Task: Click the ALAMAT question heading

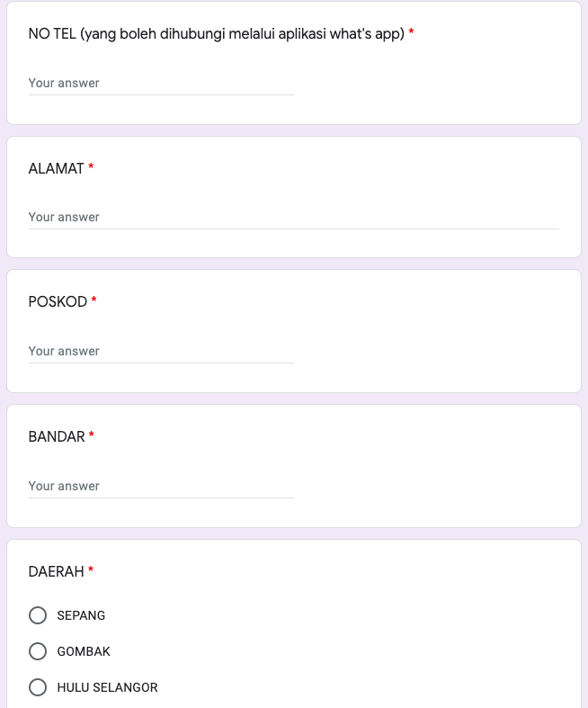Action: coord(56,168)
